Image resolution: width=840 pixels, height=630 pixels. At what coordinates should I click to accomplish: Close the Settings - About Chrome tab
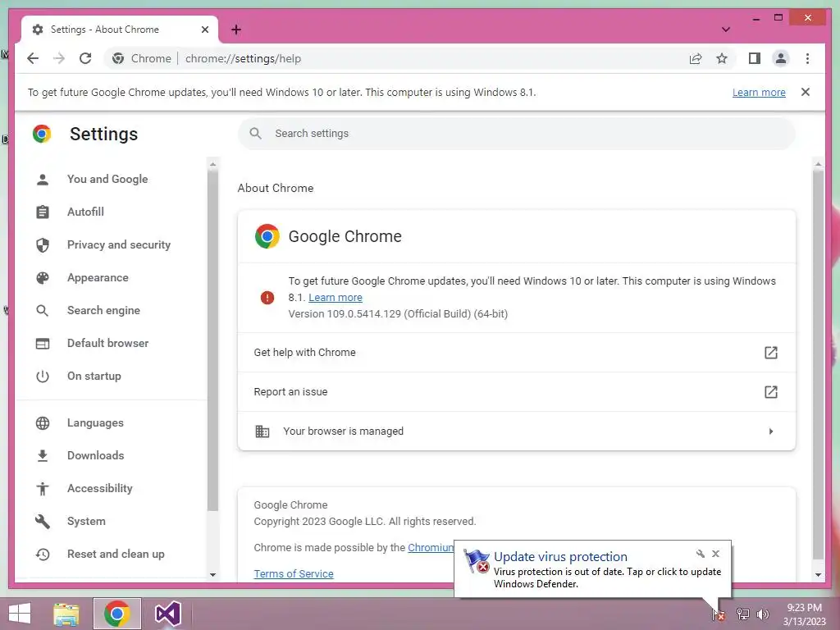(204, 30)
